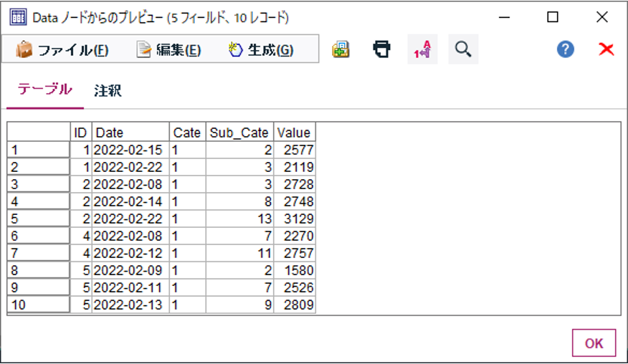Toggle the field and value labels icon
The image size is (628, 364).
click(x=422, y=49)
